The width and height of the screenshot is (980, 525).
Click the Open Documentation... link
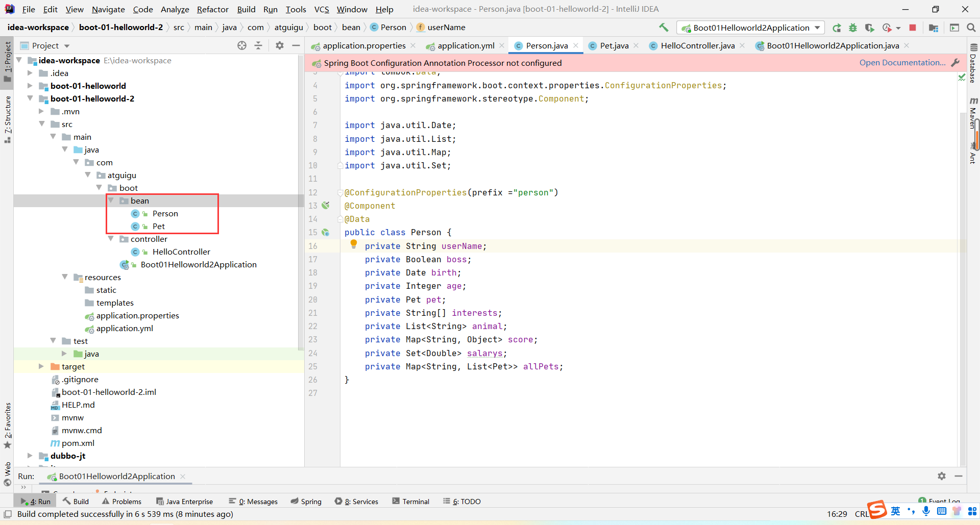[902, 63]
